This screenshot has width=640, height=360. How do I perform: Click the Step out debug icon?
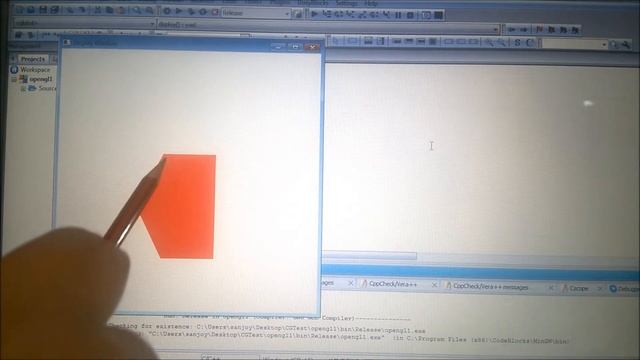point(362,15)
